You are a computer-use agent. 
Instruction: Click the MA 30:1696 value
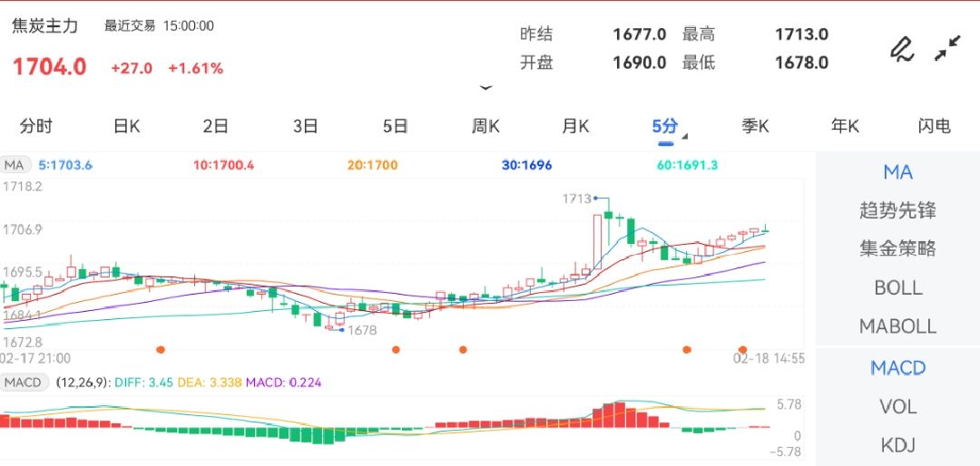pos(527,166)
